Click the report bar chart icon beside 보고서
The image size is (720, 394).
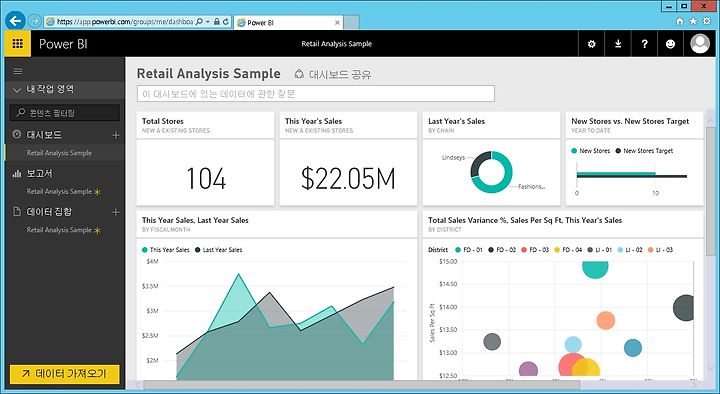[x=17, y=174]
